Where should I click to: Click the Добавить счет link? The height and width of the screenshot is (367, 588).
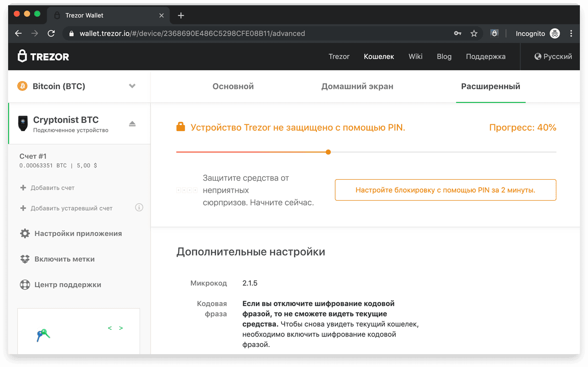pos(52,188)
